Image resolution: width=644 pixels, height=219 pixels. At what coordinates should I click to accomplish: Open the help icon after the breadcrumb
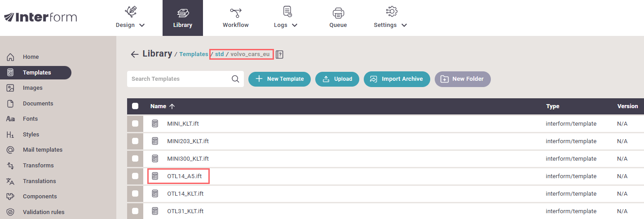point(279,54)
